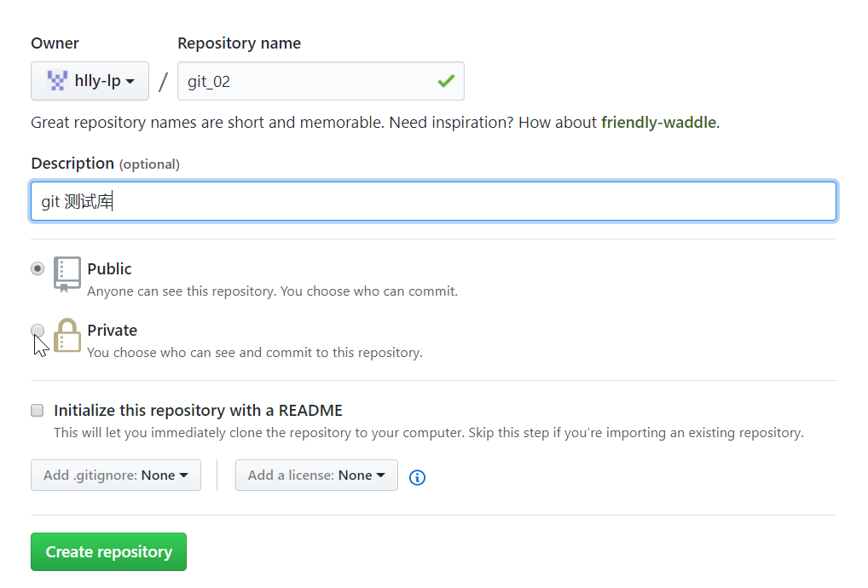The image size is (868, 588).
Task: Click the green checkmark in repository name
Action: [445, 81]
